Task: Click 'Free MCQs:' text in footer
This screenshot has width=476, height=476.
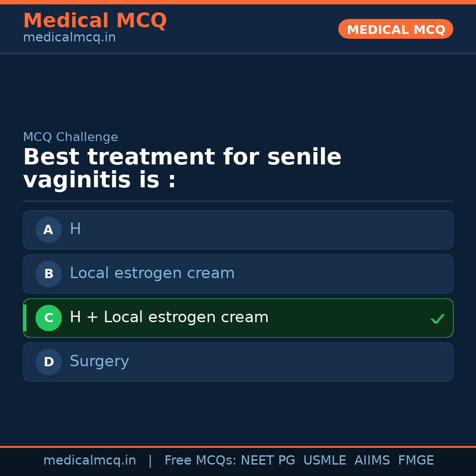Action: point(200,461)
